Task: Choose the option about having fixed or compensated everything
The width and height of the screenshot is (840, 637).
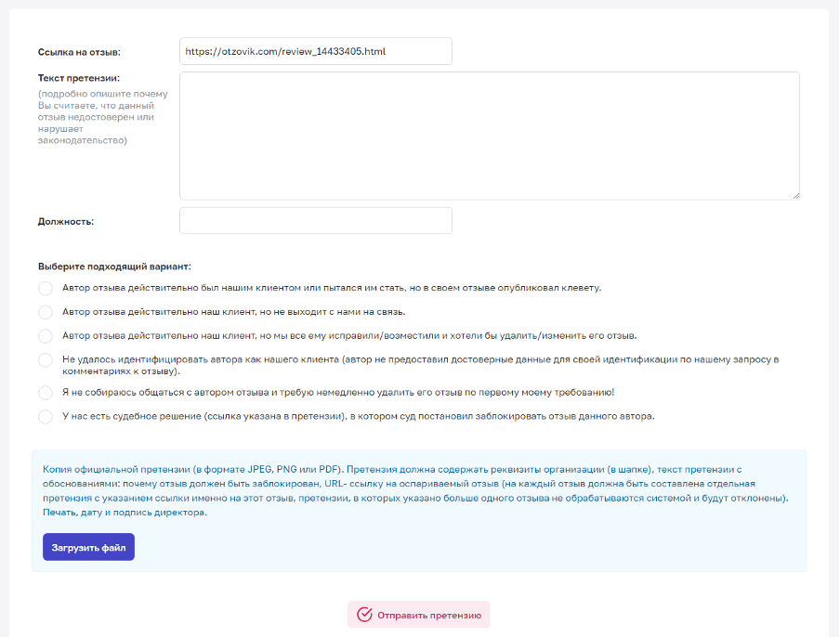Action: click(46, 336)
